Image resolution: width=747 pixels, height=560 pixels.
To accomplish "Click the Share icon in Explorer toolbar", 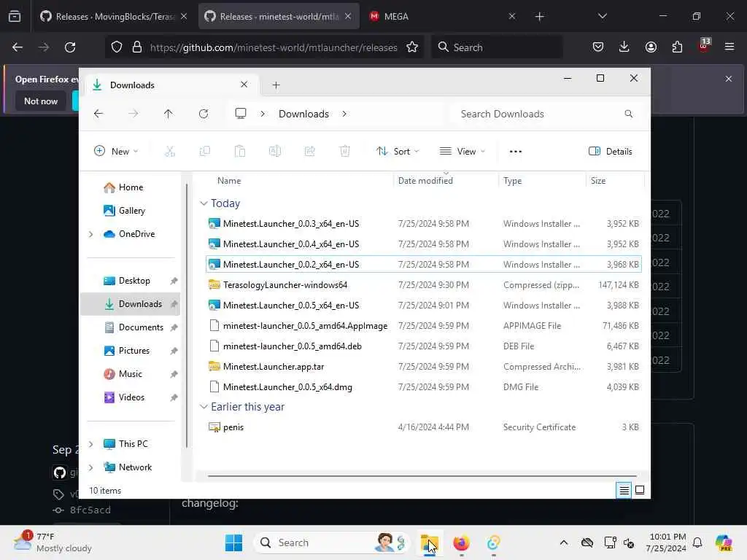I will pos(309,152).
